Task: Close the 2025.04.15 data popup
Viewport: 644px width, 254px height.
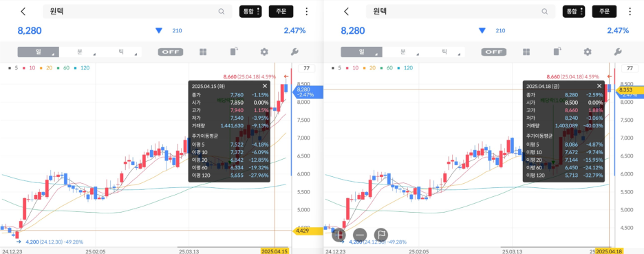Action: (x=264, y=86)
